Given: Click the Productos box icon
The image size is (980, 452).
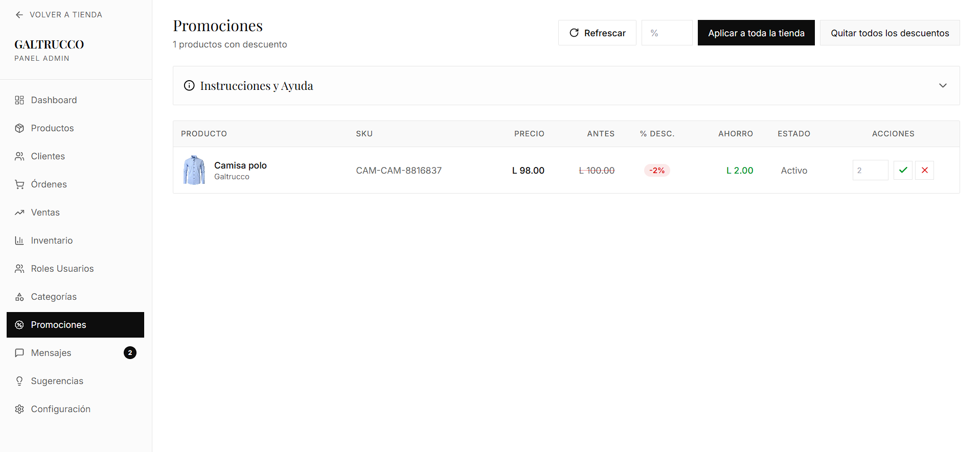Looking at the screenshot, I should pyautogui.click(x=19, y=128).
